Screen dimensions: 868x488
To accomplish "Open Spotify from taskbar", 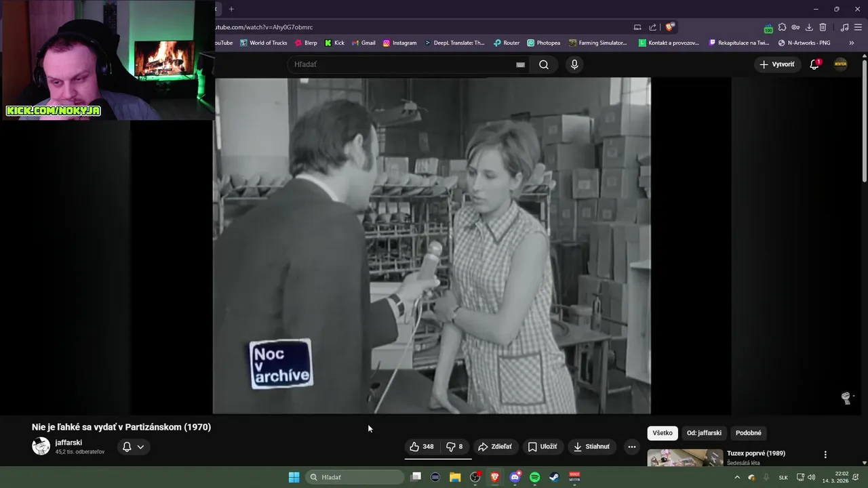I will pyautogui.click(x=534, y=477).
